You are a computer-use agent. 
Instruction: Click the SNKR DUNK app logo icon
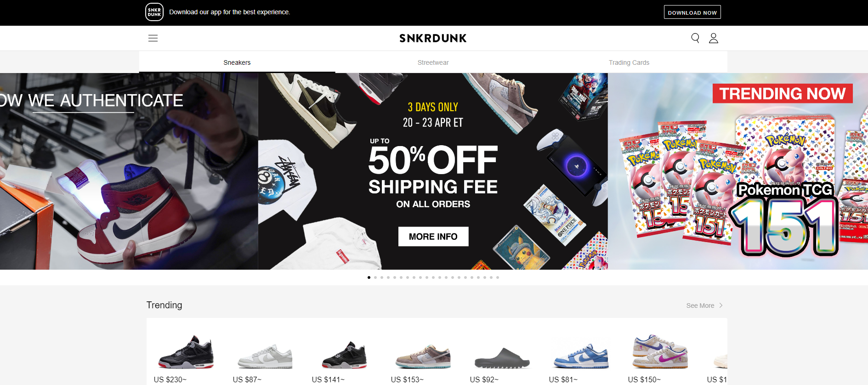[x=154, y=12]
